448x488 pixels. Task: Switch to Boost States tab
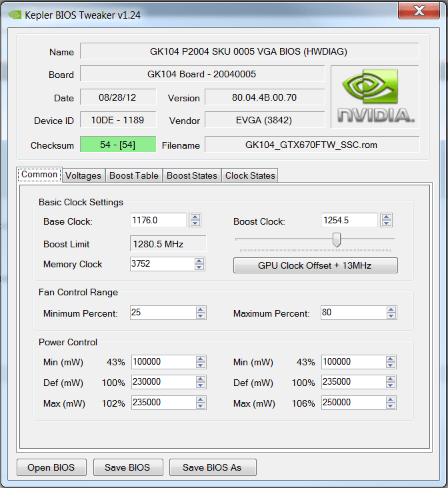(x=192, y=175)
